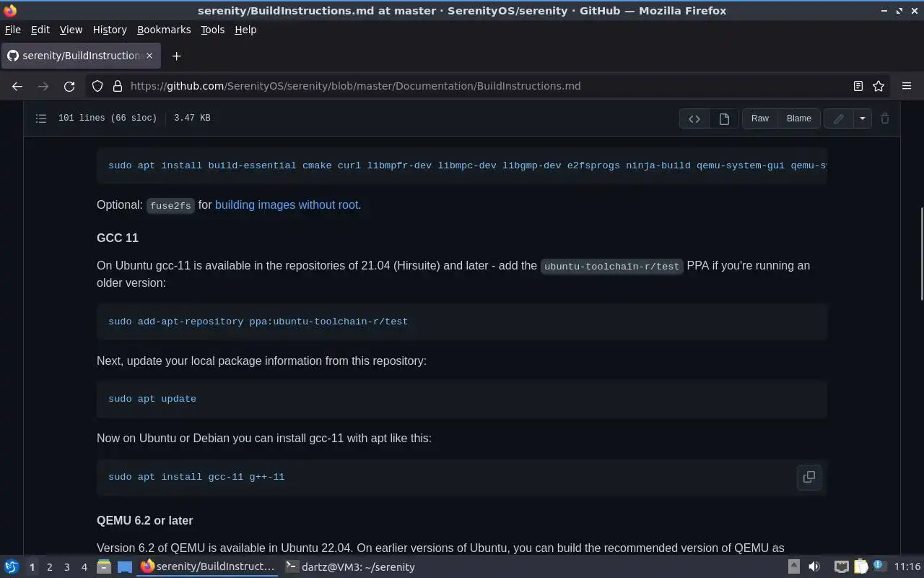Click the taskbar clock showing 11:16
Viewport: 924px width, 578px height.
coord(907,567)
